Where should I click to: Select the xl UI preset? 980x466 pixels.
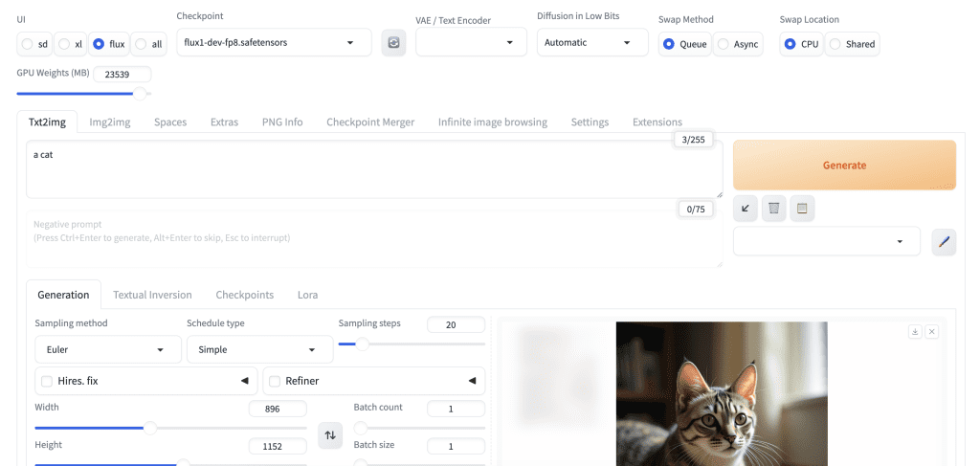pos(71,44)
